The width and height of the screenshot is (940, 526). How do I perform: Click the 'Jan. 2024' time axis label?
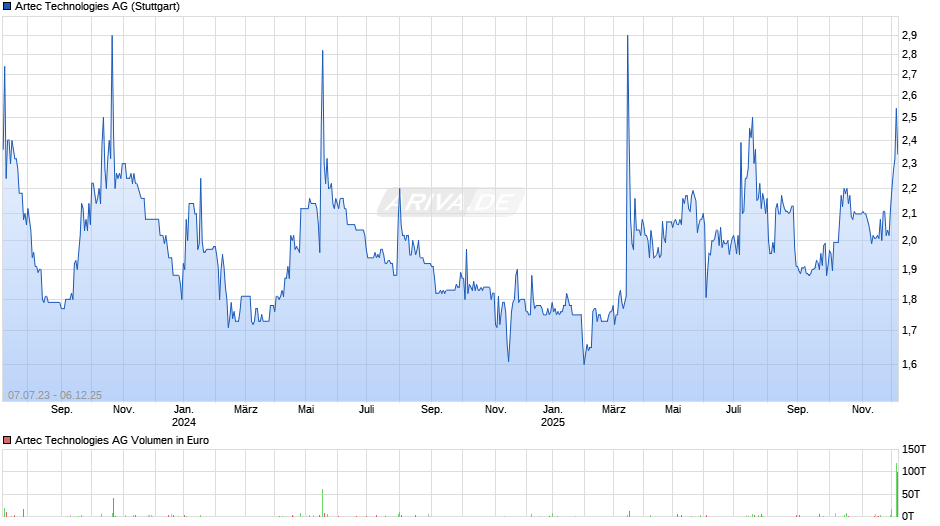click(x=183, y=416)
